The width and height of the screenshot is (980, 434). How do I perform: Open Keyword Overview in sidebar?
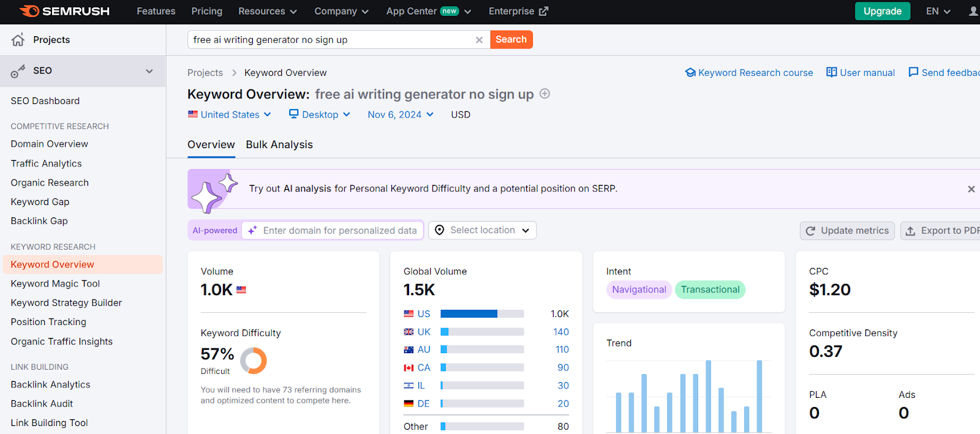point(83,264)
